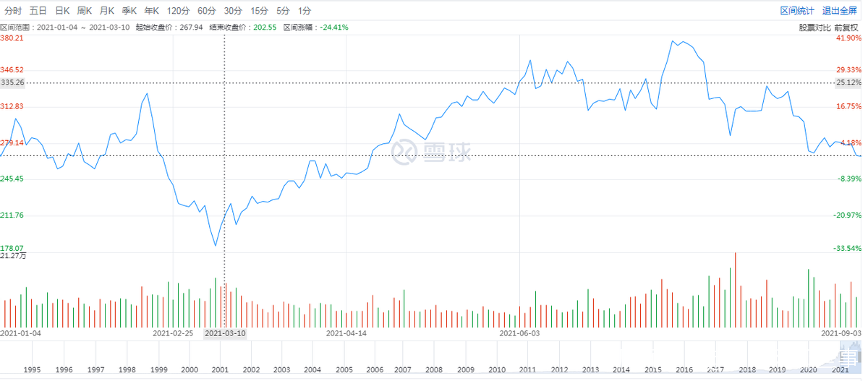This screenshot has height=381, width=868.
Task: Switch to the 1分 interval
Action: pyautogui.click(x=305, y=11)
